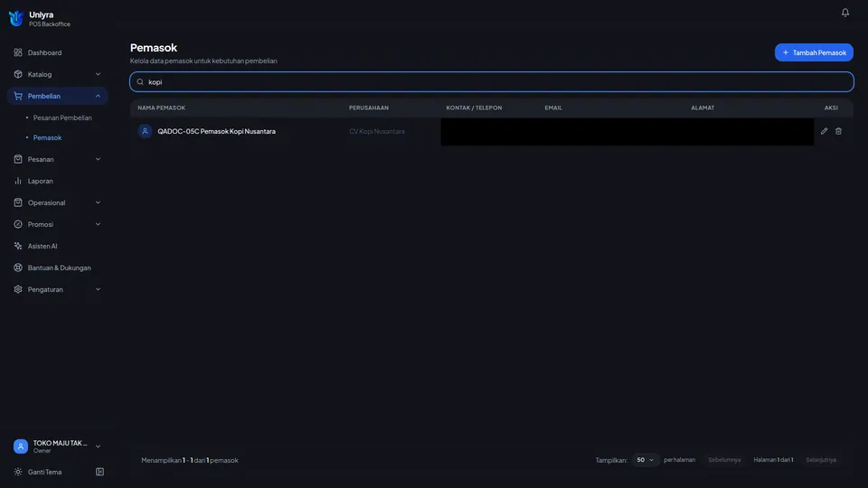Open Asisten AI menu item
This screenshot has height=488, width=868.
coord(58,246)
